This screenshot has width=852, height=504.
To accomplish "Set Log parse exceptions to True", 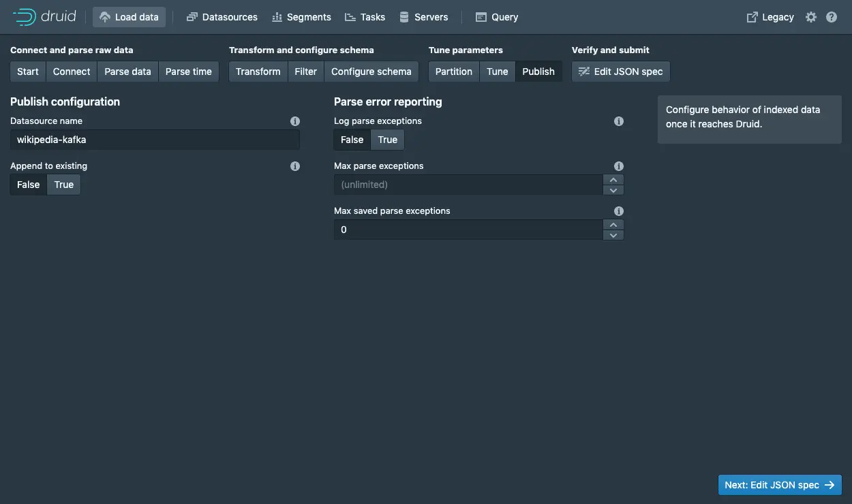I will (387, 140).
